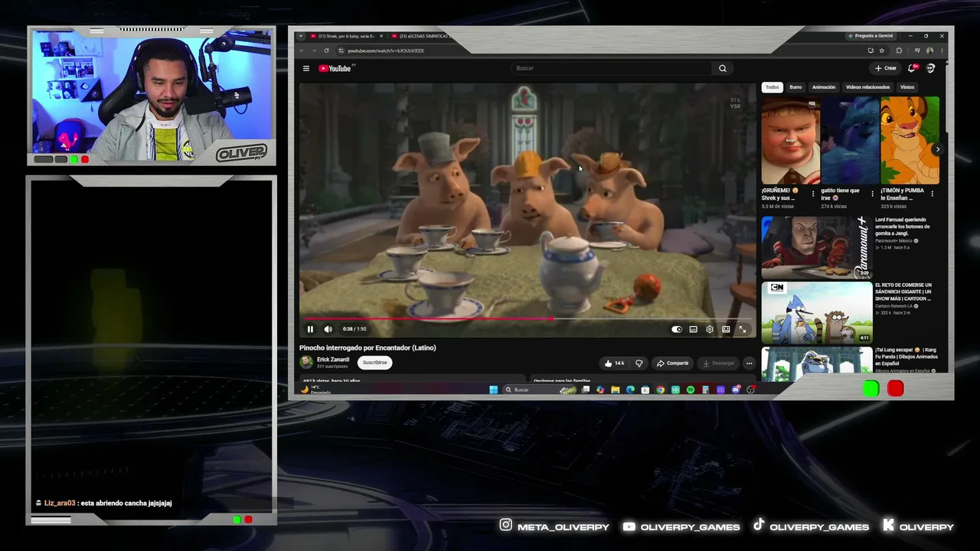980x551 pixels.
Task: Open the Chrome three-dot menu
Action: click(942, 51)
